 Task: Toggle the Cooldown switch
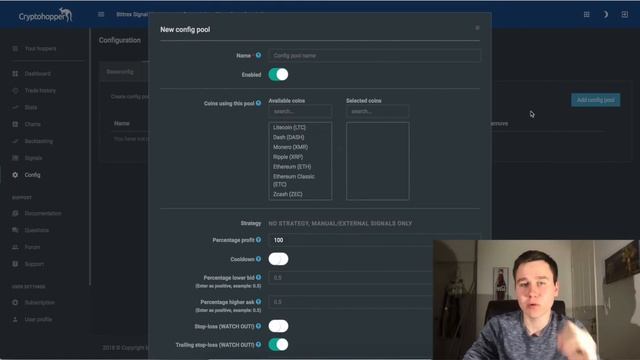(278, 259)
